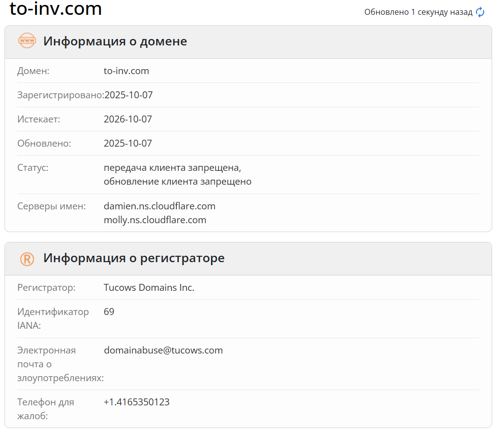Open domainabuse@tucows.com email link

pos(163,350)
